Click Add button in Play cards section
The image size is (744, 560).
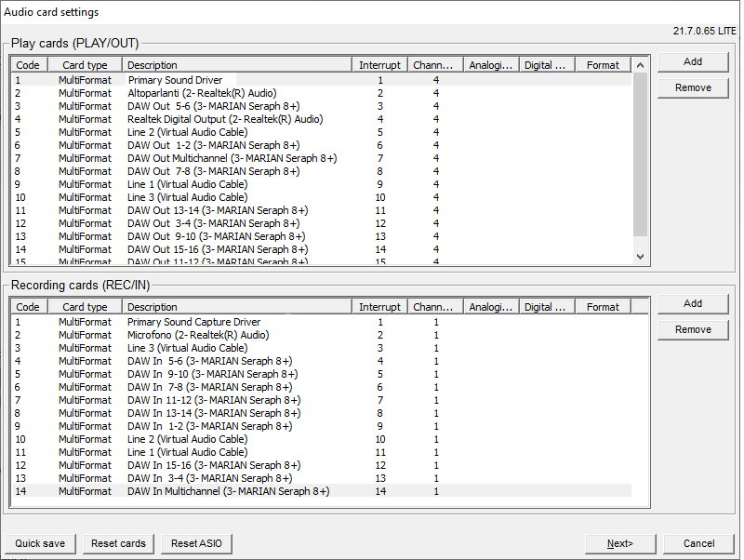pos(693,61)
